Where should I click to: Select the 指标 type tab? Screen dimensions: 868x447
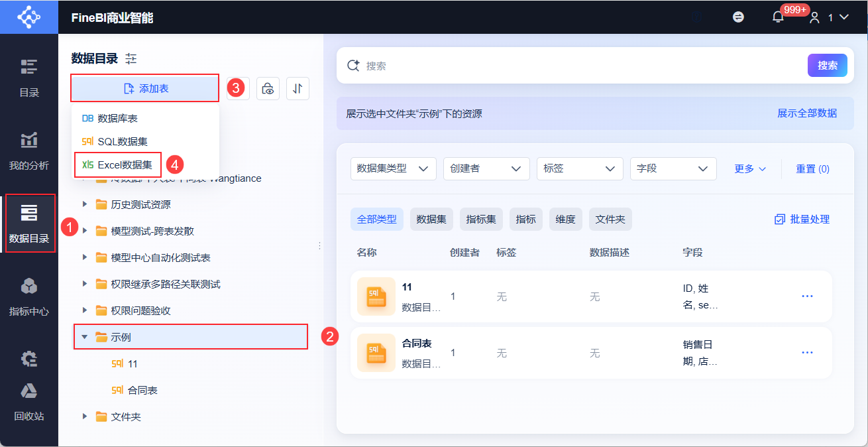(526, 219)
